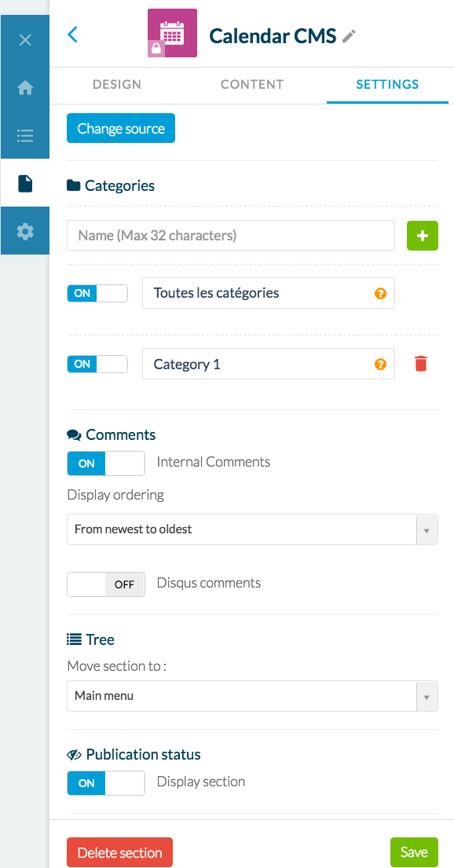Click the back chevron arrow
Viewport: 454px width, 868px height.
[x=72, y=35]
